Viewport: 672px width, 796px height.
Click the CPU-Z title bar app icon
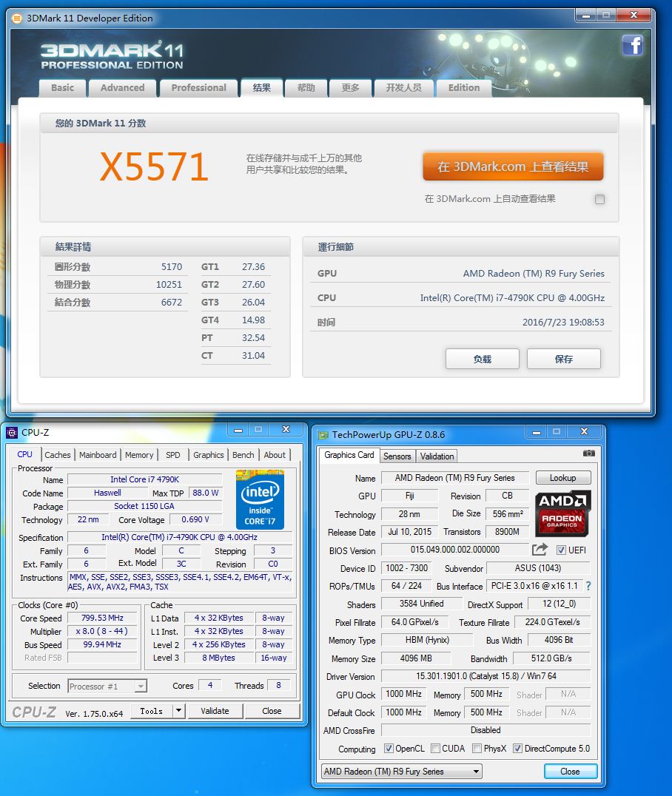12,432
